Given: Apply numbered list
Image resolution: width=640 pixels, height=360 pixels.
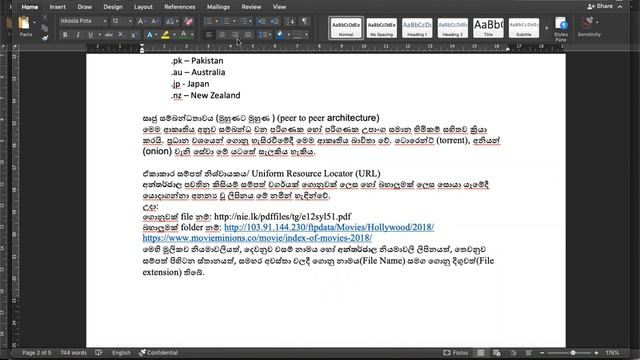Looking at the screenshot, I should pyautogui.click(x=226, y=21).
